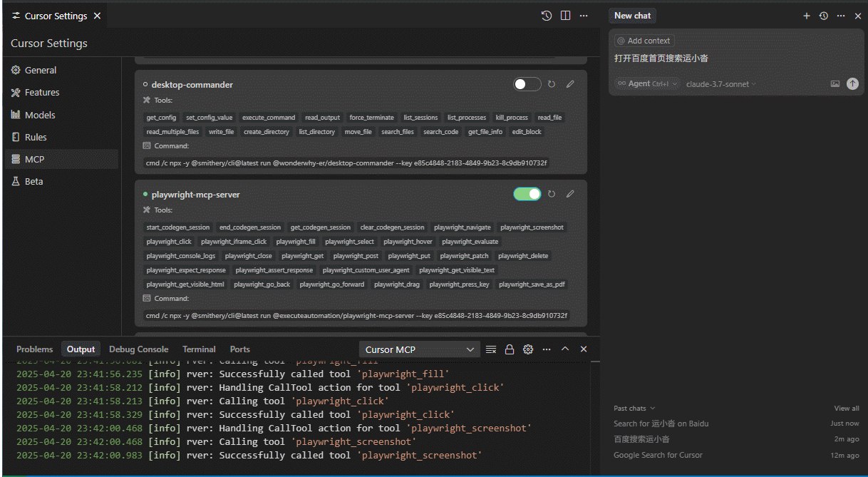Click the playwright_save_as_pdf tool tag
The width and height of the screenshot is (868, 477).
click(532, 284)
